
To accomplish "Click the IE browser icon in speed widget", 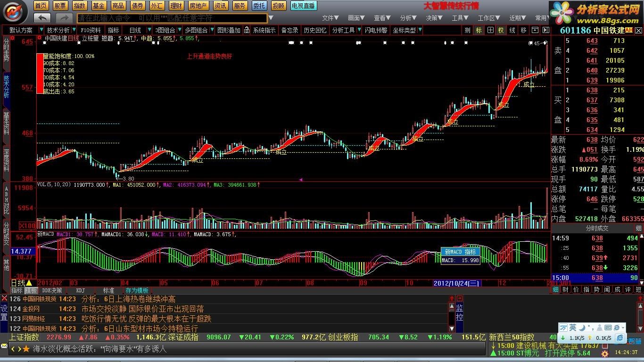I will coord(620,338).
